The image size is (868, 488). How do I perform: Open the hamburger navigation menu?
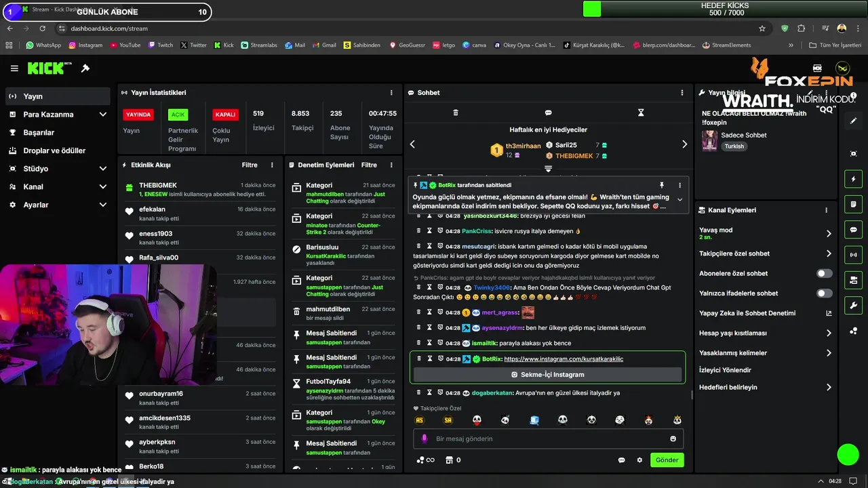point(14,68)
